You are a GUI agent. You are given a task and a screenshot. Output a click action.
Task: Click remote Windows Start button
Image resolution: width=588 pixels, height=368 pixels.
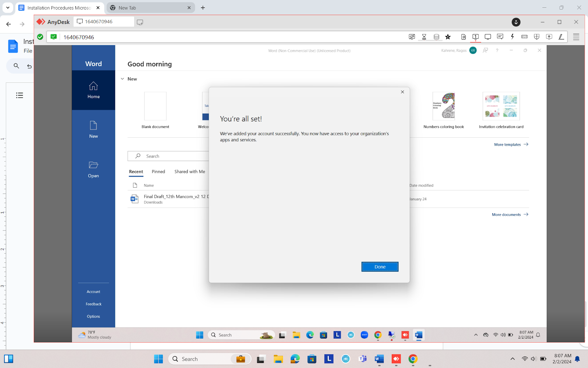(x=200, y=335)
